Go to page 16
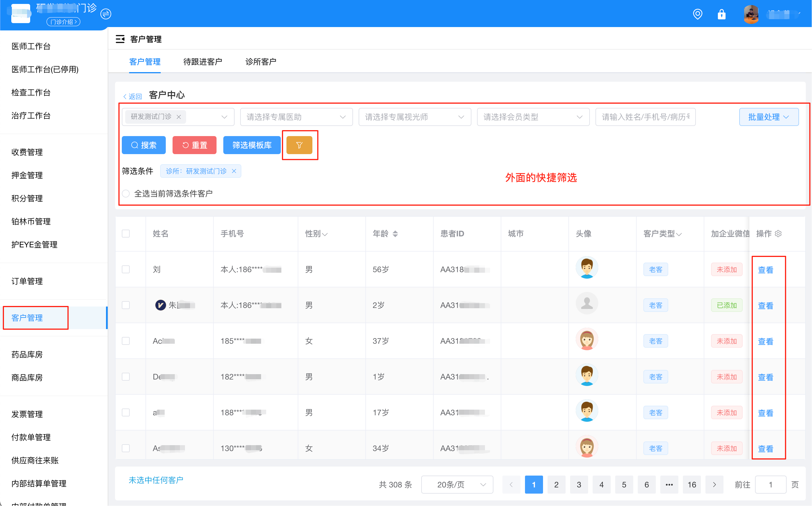812x506 pixels. [692, 485]
